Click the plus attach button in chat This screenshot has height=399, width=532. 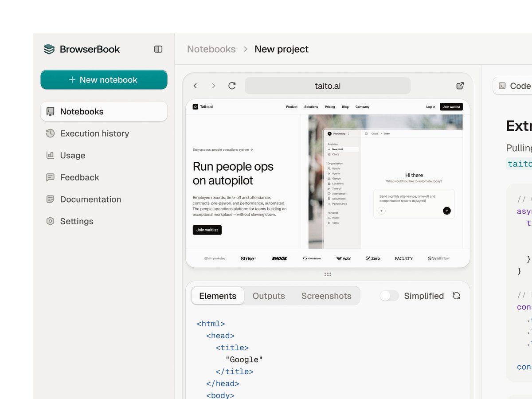pos(381,211)
